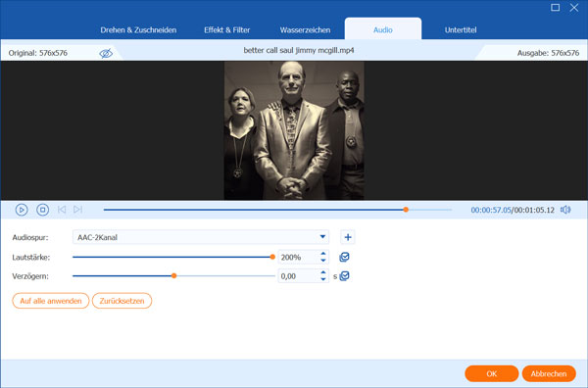The height and width of the screenshot is (388, 588).
Task: Click the Ausgabe: 576x576 label
Action: 548,53
